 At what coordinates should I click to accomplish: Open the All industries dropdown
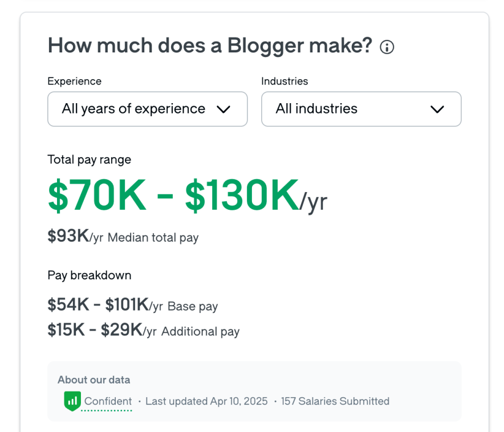(x=361, y=109)
